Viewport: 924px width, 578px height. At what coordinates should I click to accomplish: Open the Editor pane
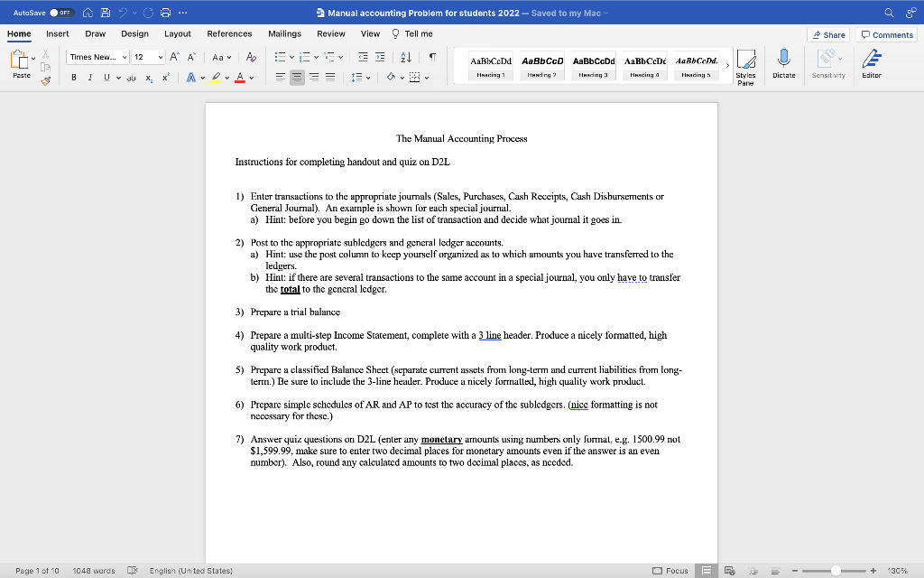(870, 65)
